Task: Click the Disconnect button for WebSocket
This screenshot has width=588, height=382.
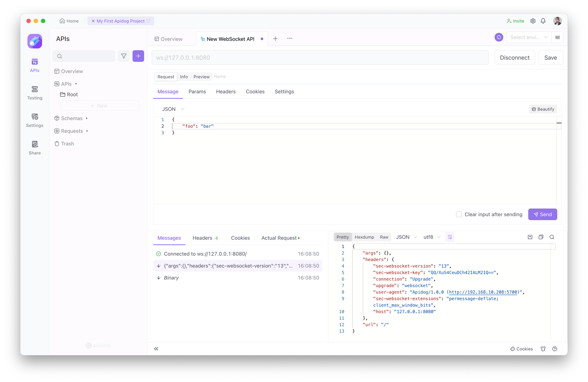Action: [x=515, y=57]
